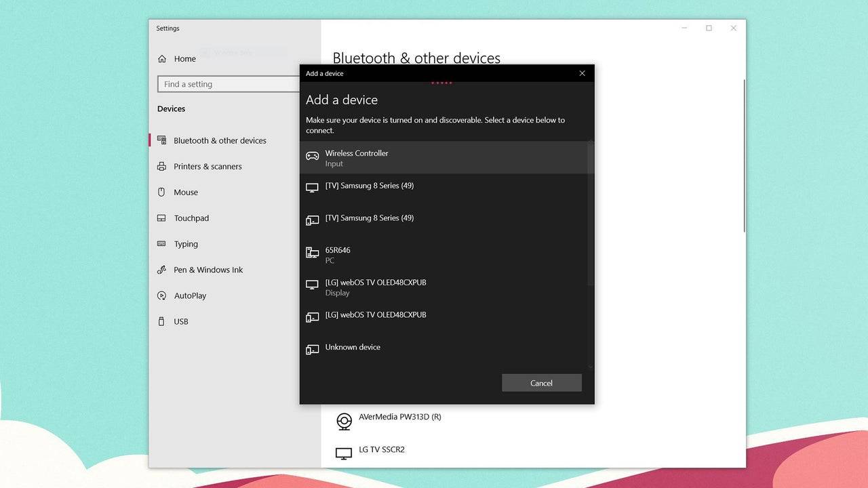The height and width of the screenshot is (488, 868).
Task: Click the Unknown device icon
Action: click(312, 350)
